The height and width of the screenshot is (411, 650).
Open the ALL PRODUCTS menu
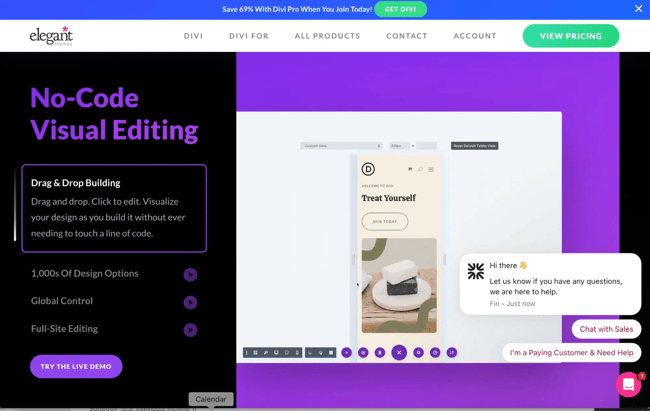point(327,36)
